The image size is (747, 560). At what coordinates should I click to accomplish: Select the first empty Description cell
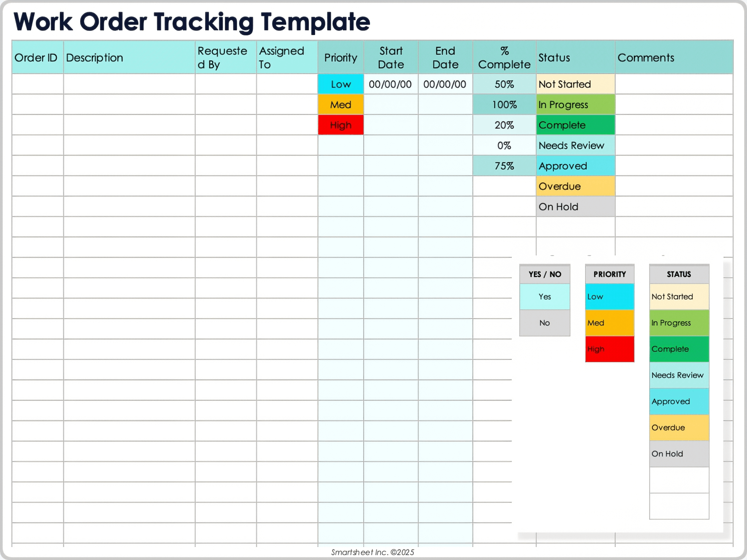[129, 84]
